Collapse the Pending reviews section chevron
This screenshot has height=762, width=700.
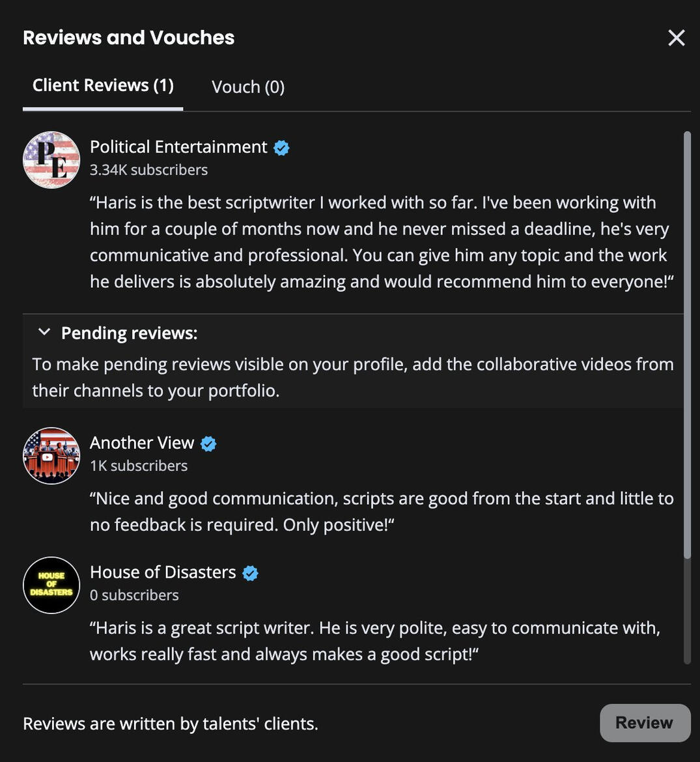pos(44,332)
